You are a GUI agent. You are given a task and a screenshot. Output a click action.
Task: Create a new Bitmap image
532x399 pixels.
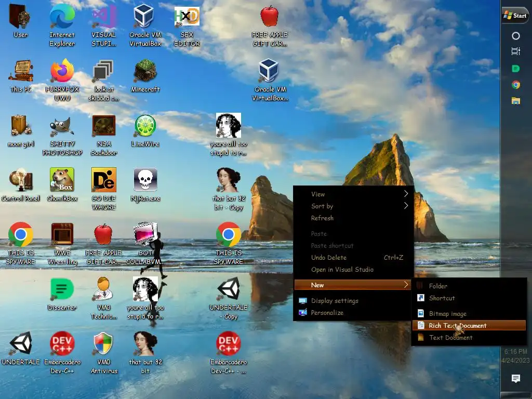click(469, 313)
